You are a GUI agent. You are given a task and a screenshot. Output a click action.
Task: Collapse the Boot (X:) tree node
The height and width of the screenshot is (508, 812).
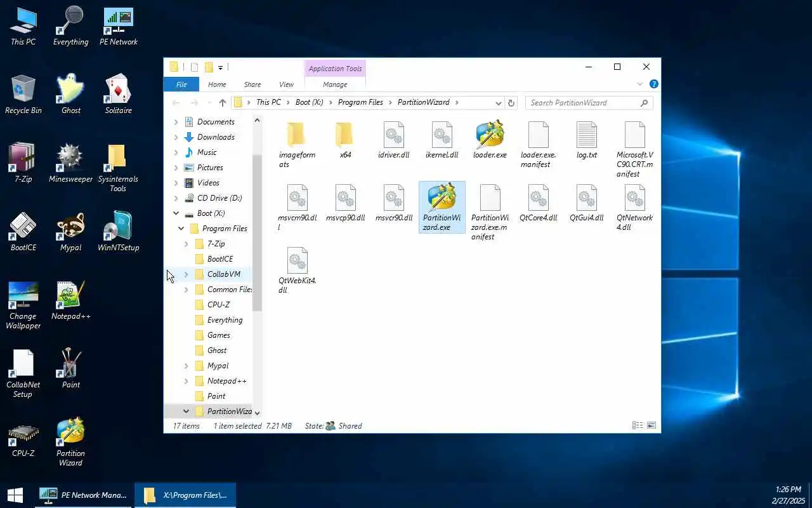(176, 213)
